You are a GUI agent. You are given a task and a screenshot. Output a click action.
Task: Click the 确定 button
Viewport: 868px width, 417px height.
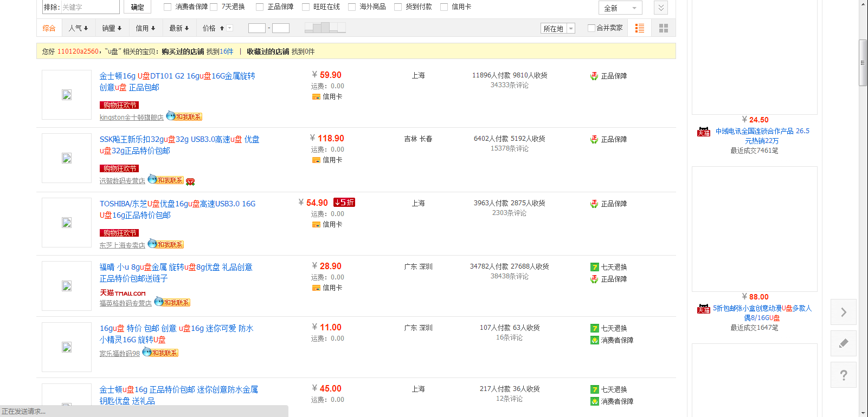pyautogui.click(x=138, y=7)
